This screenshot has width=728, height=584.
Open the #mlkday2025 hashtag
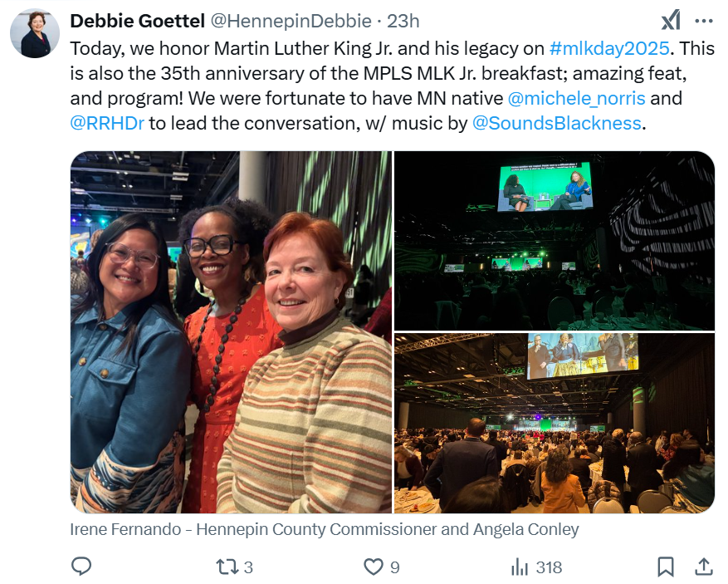coord(609,48)
